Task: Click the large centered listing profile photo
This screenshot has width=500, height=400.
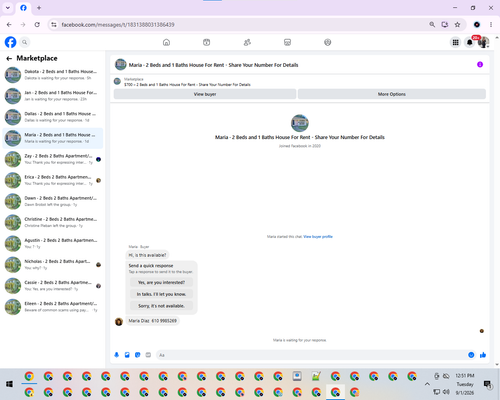Action: 300,123
